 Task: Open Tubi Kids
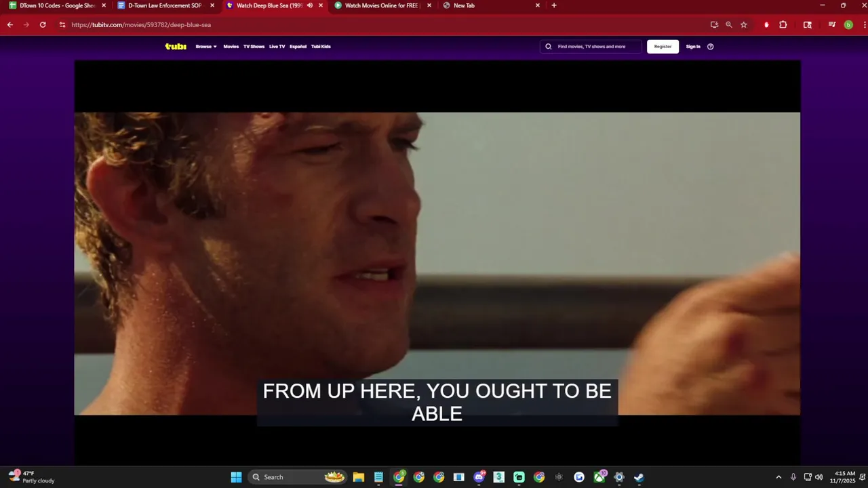[321, 47]
